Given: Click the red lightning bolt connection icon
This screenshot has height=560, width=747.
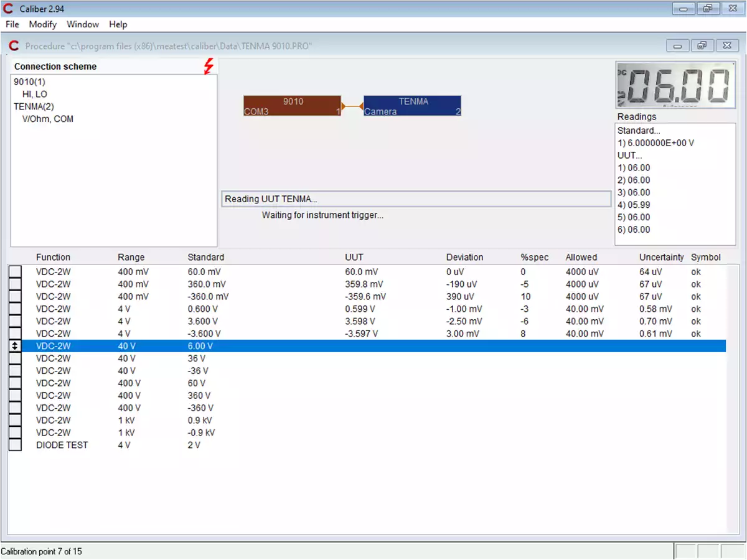Looking at the screenshot, I should pos(209,66).
